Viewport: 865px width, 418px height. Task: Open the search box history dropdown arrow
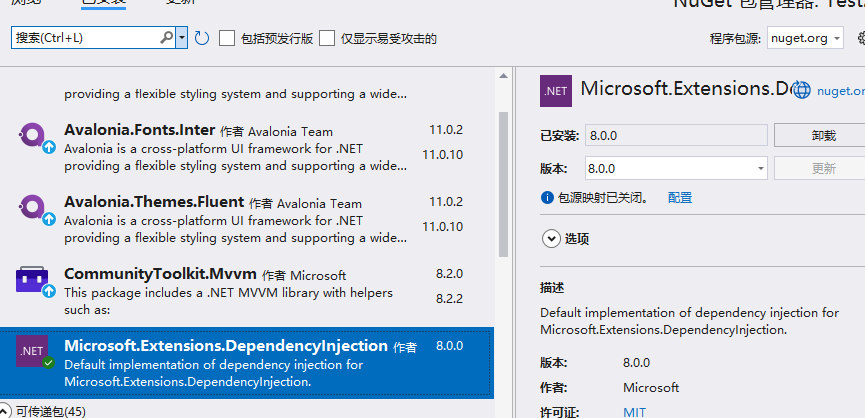coord(182,38)
